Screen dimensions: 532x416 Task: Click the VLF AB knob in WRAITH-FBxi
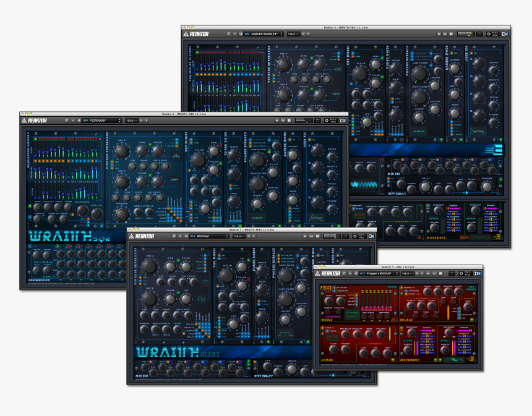pyautogui.click(x=360, y=74)
